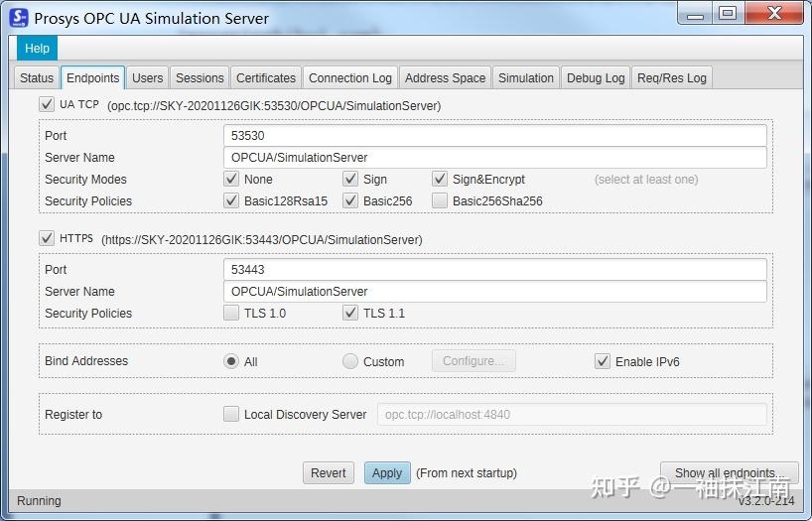Screen dimensions: 812x521
Task: Toggle the Sign&Encrypt security mode
Action: click(440, 180)
